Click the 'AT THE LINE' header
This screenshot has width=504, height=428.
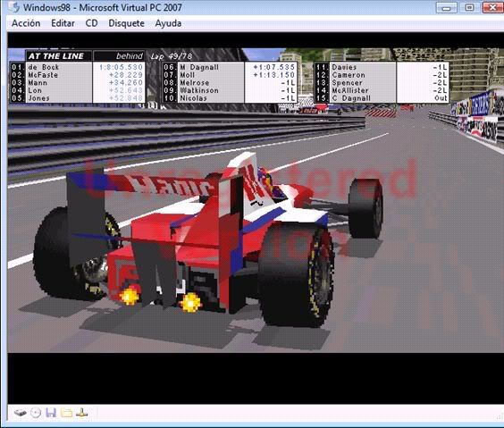point(56,56)
